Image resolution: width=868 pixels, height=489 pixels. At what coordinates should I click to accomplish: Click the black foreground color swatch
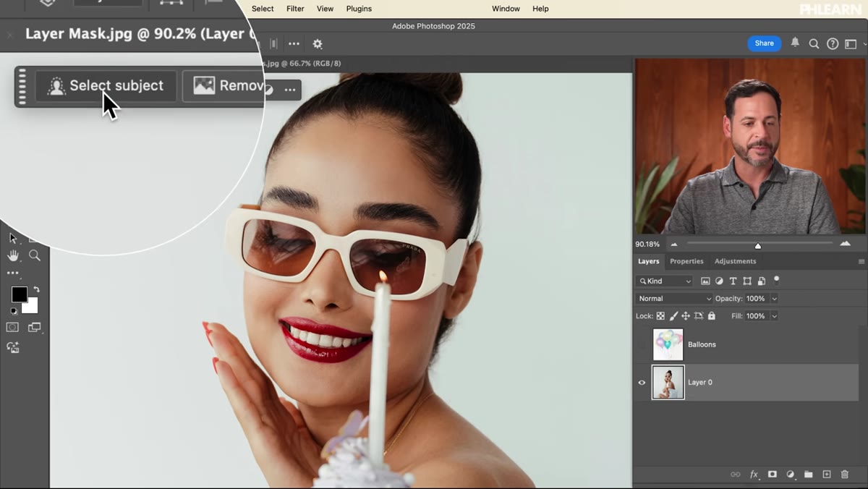click(19, 294)
